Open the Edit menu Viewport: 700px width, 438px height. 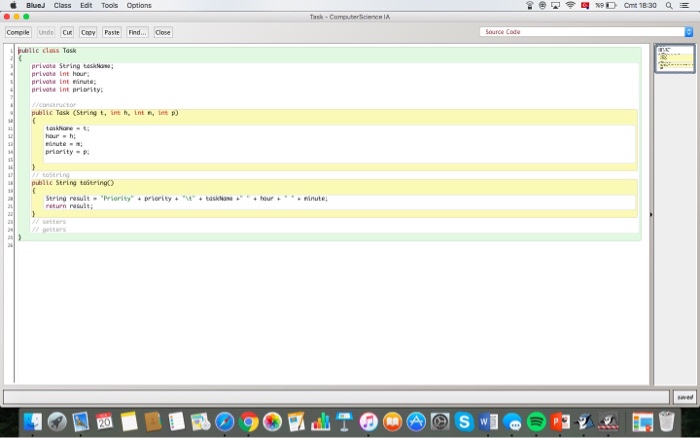86,5
